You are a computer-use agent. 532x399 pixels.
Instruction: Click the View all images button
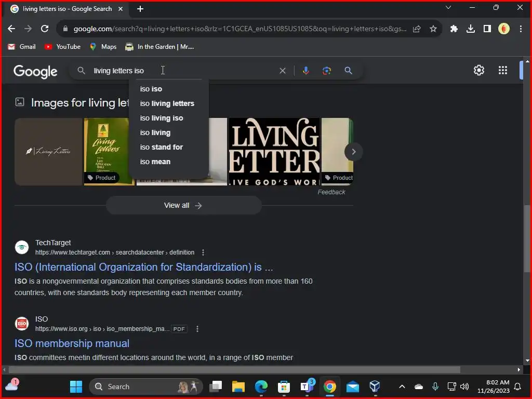(x=183, y=205)
